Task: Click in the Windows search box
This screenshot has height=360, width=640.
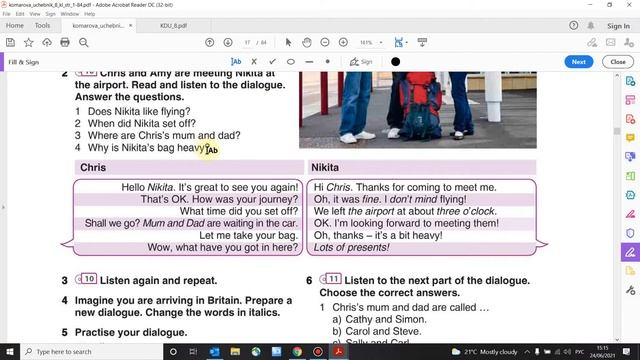Action: pyautogui.click(x=92, y=351)
